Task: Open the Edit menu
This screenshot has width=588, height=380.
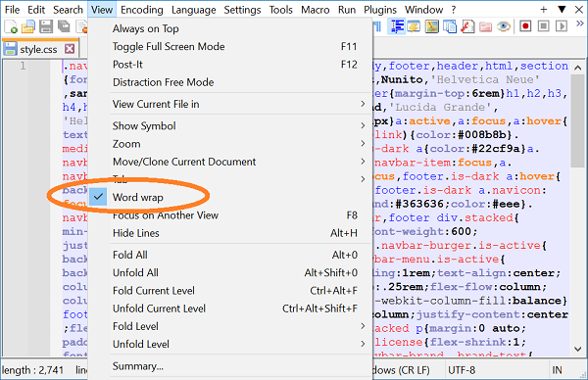Action: (36, 10)
